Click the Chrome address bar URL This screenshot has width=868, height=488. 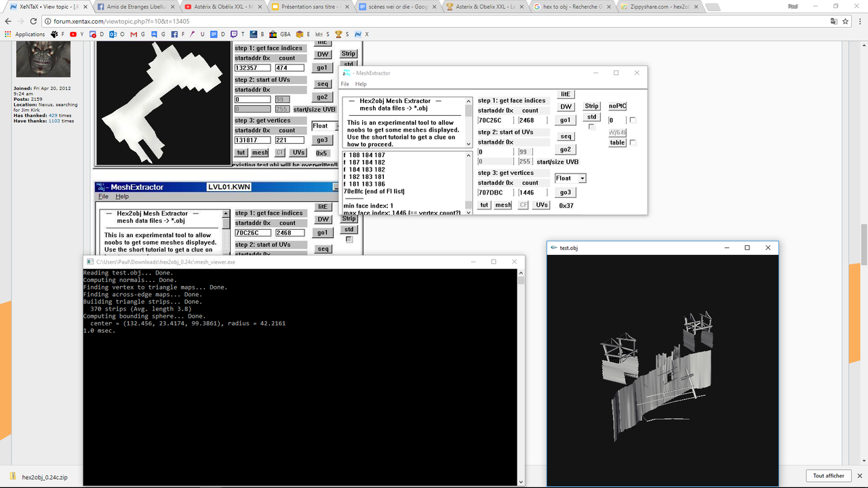pyautogui.click(x=123, y=21)
